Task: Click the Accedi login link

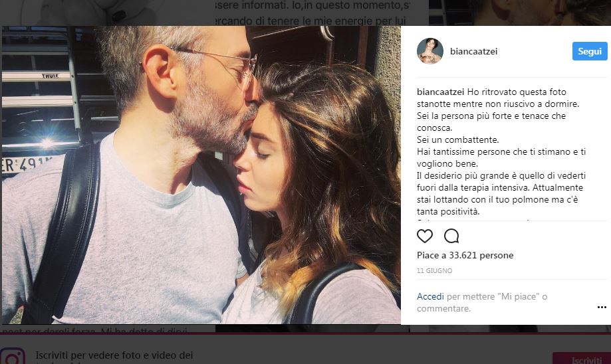Action: coord(430,296)
